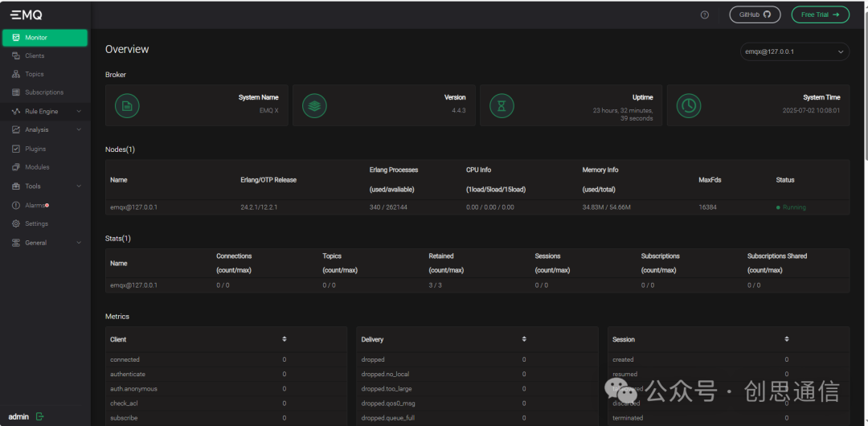Screen dimensions: 868x426
Task: Click the 4.4.3 version value
Action: click(458, 110)
